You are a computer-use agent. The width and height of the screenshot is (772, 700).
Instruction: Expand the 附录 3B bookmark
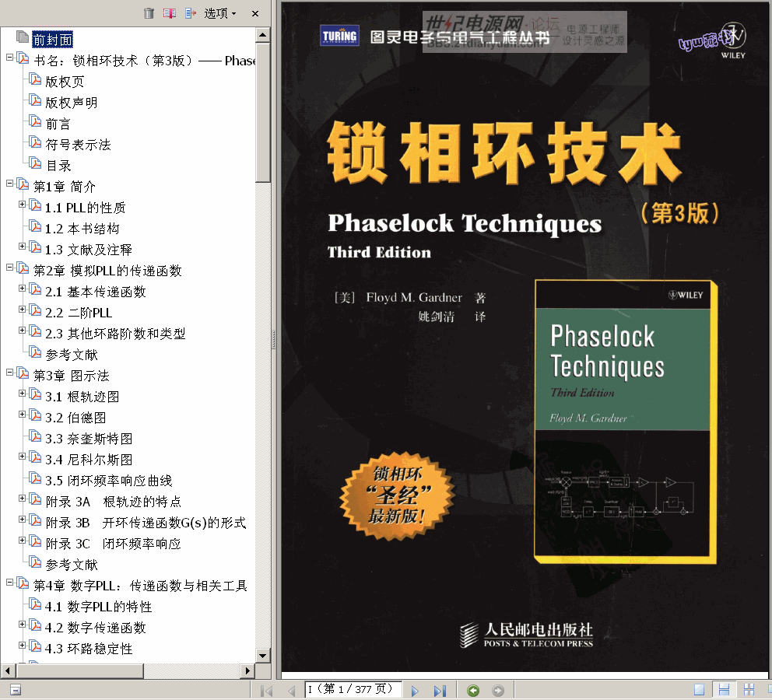(22, 520)
